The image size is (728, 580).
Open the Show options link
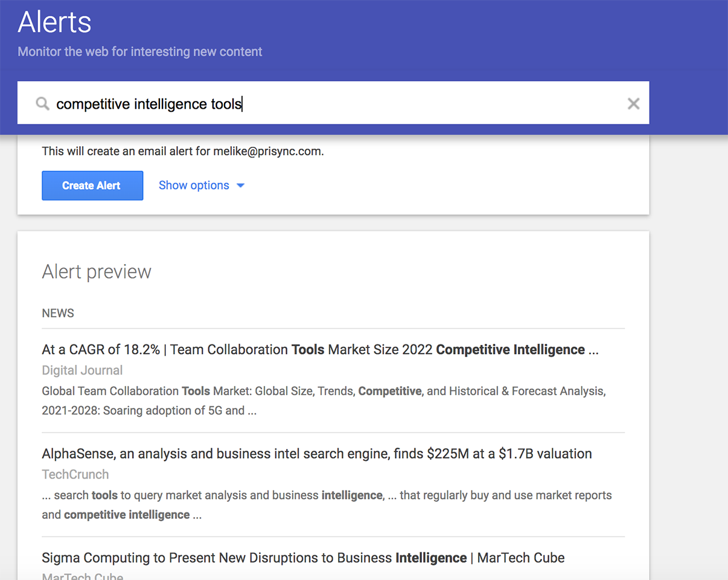194,185
